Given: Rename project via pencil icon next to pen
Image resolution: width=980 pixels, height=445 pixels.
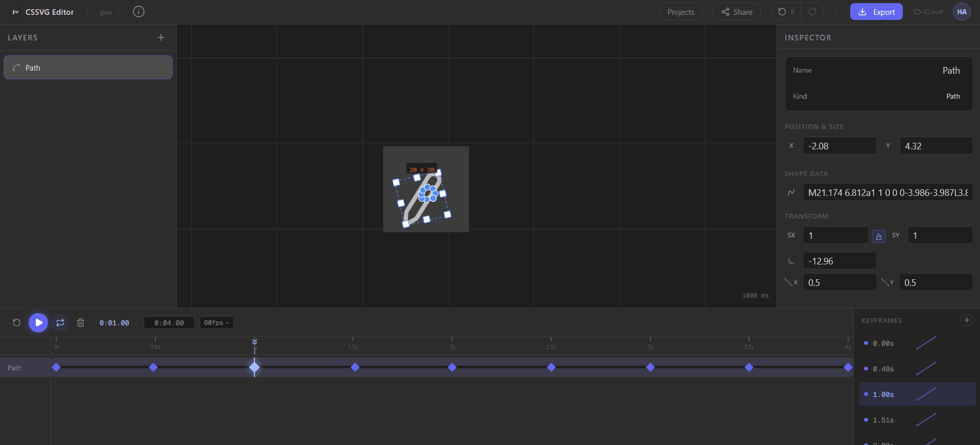Looking at the screenshot, I should (x=119, y=12).
